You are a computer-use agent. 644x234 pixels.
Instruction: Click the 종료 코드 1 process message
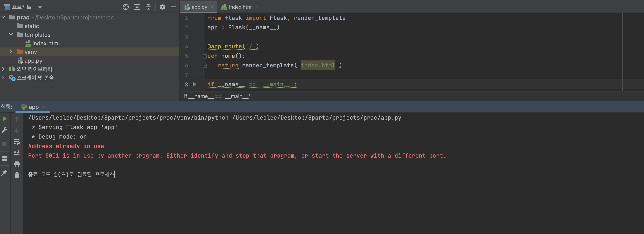coord(71,174)
